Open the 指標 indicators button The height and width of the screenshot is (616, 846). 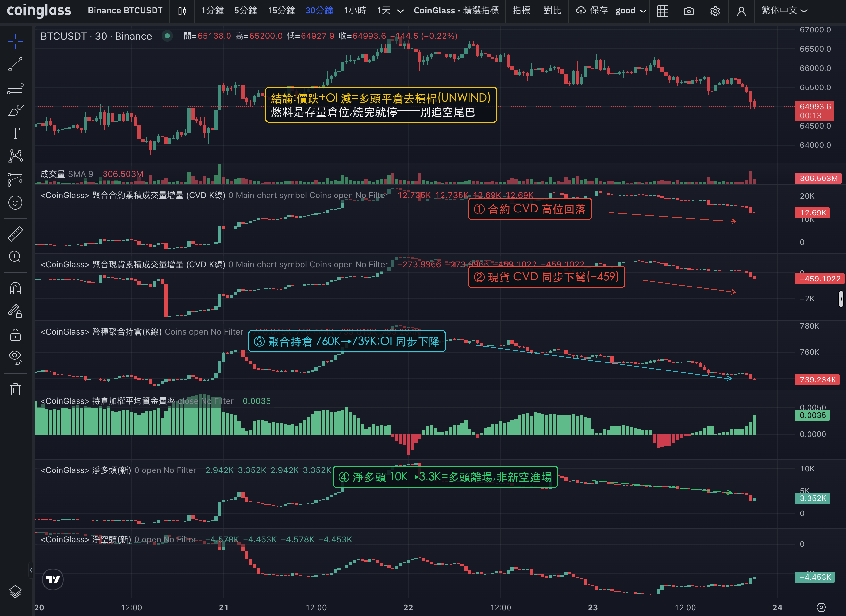(x=521, y=11)
